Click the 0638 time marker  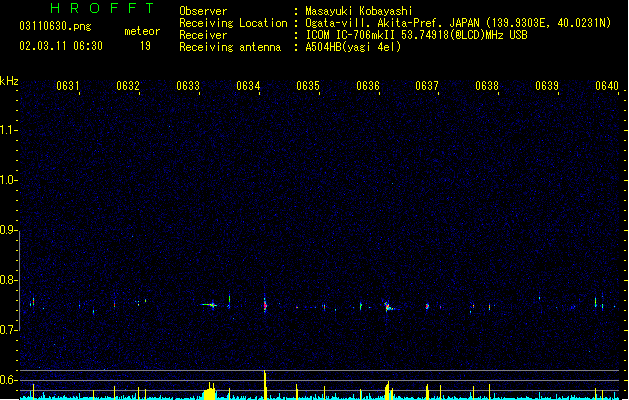tap(487, 86)
